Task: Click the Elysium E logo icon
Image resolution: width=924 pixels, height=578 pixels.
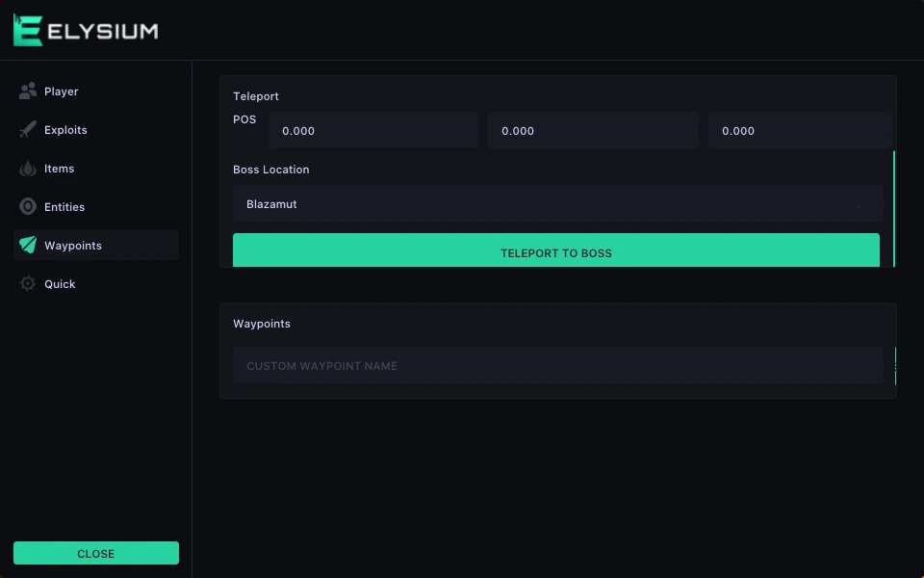Action: click(28, 31)
